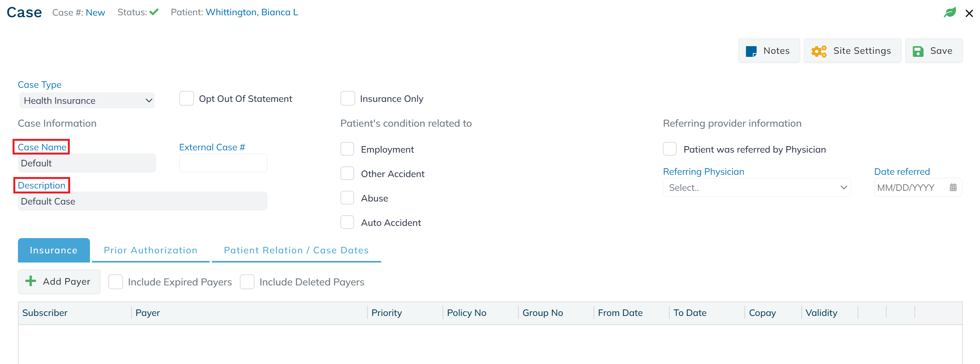The image size is (980, 364).
Task: Expand the Case Type dropdown
Action: click(x=87, y=101)
